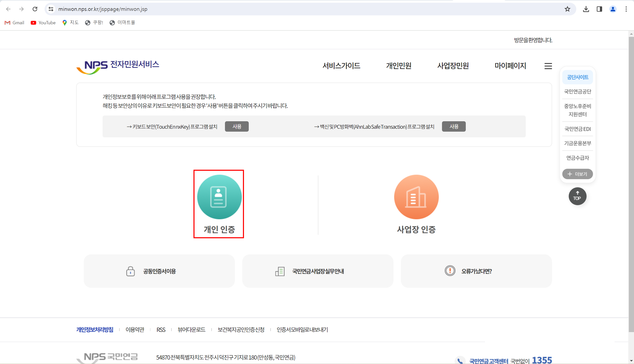Viewport: 634px width, 364px height.
Task: Open browser downloads via the download icon
Action: pyautogui.click(x=586, y=9)
